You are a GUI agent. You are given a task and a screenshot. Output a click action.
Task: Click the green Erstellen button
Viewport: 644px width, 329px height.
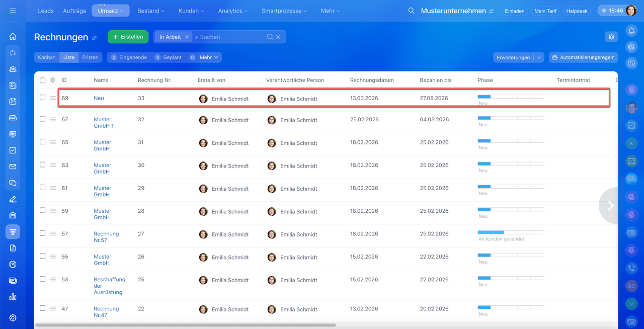tap(128, 37)
